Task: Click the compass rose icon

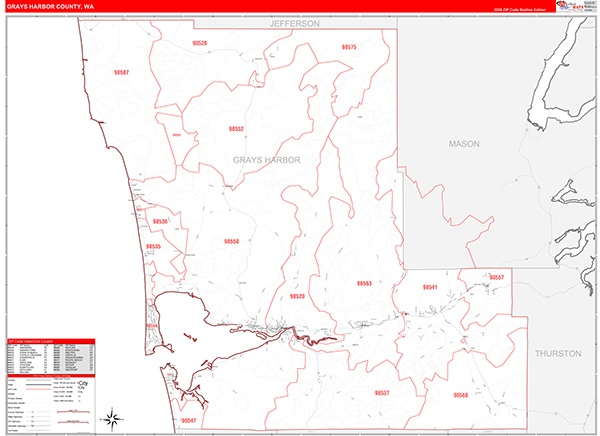Action: point(112,419)
